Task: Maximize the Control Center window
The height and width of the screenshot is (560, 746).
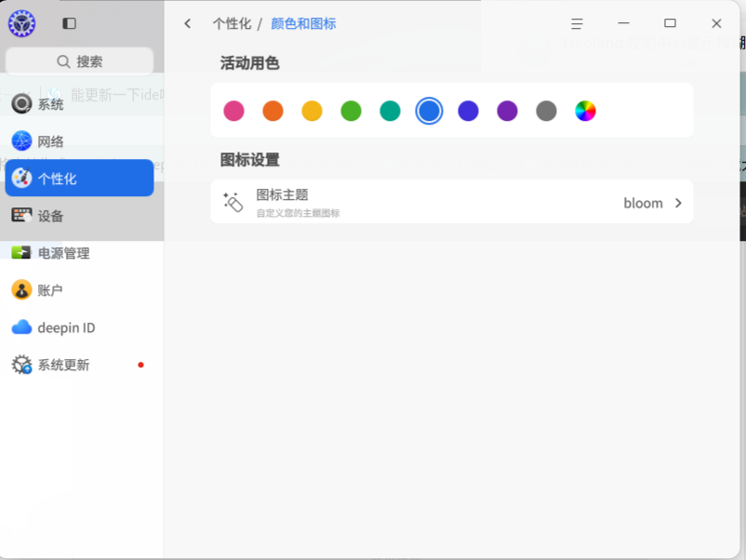Action: click(x=670, y=23)
